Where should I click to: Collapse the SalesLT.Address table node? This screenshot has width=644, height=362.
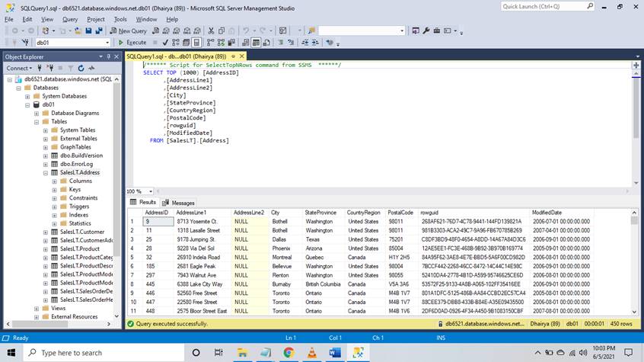pos(46,173)
